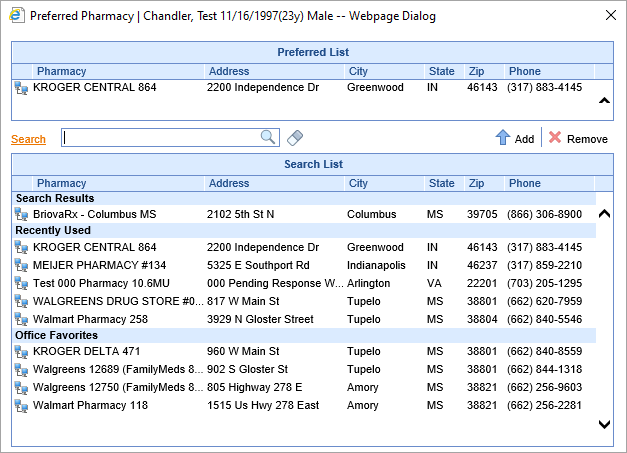The height and width of the screenshot is (453, 627).
Task: Click pharmacy icon beside Walgreens 12750
Action: pos(21,387)
